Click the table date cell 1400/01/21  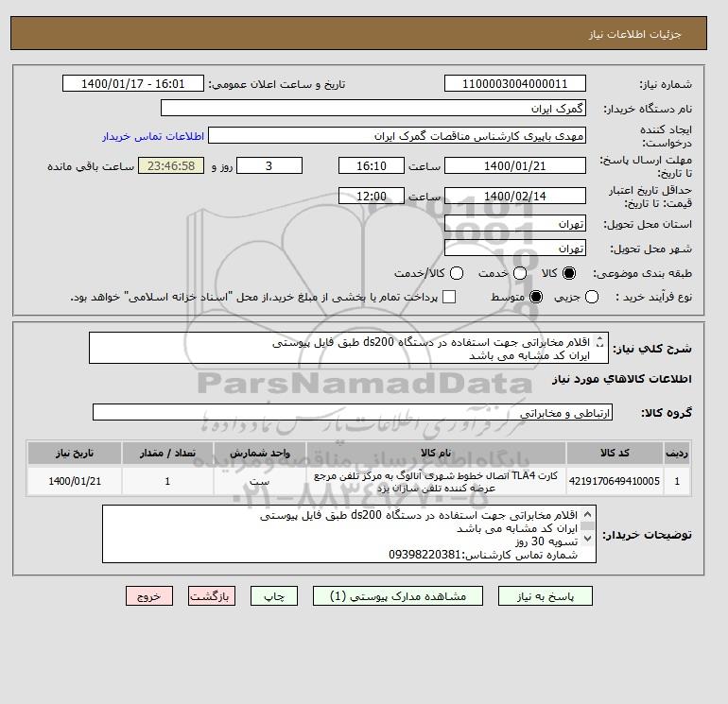pyautogui.click(x=75, y=481)
